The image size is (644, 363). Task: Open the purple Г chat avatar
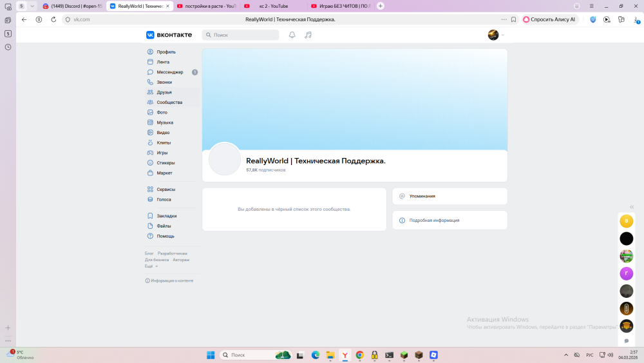[627, 273]
